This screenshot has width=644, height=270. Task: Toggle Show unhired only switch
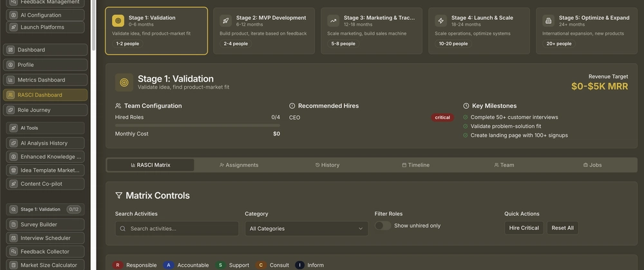click(383, 226)
